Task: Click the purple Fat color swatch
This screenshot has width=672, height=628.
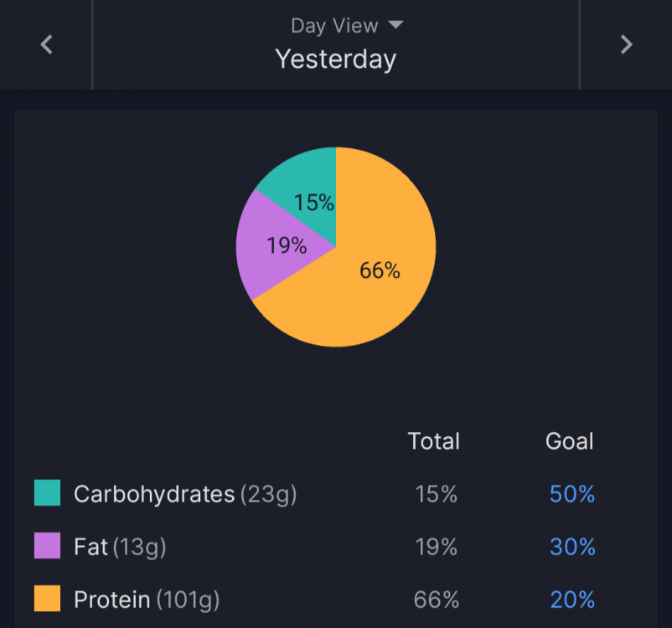Action: pos(47,545)
